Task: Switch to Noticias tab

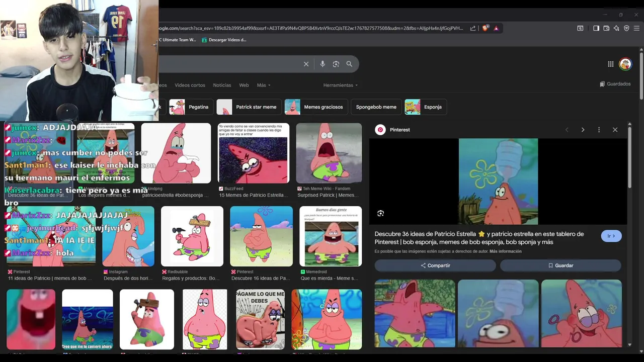Action: coord(222,85)
